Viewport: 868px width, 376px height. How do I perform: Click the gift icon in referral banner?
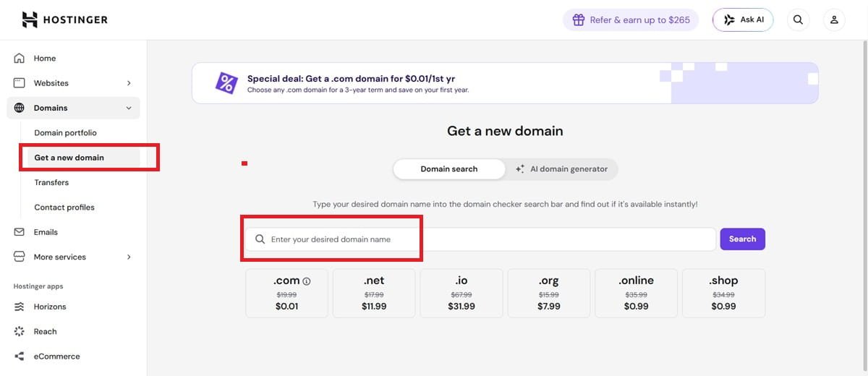(x=579, y=20)
